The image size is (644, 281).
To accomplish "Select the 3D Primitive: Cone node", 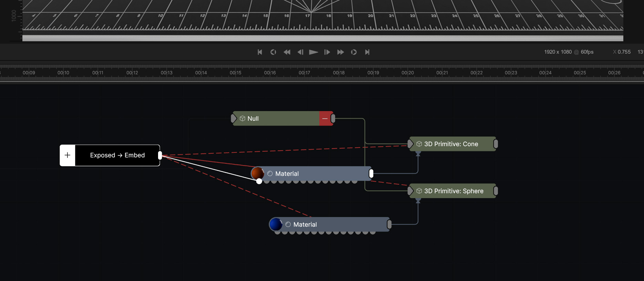I will point(451,144).
